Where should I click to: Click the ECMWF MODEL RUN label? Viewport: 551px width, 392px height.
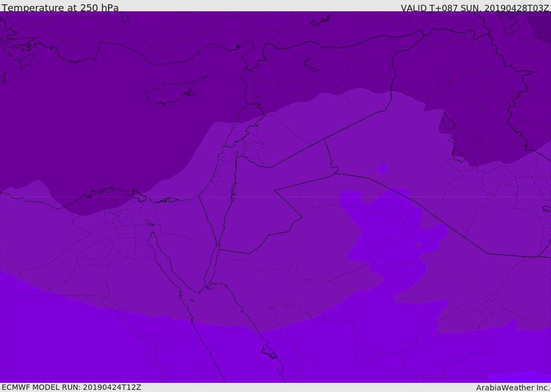(41, 387)
